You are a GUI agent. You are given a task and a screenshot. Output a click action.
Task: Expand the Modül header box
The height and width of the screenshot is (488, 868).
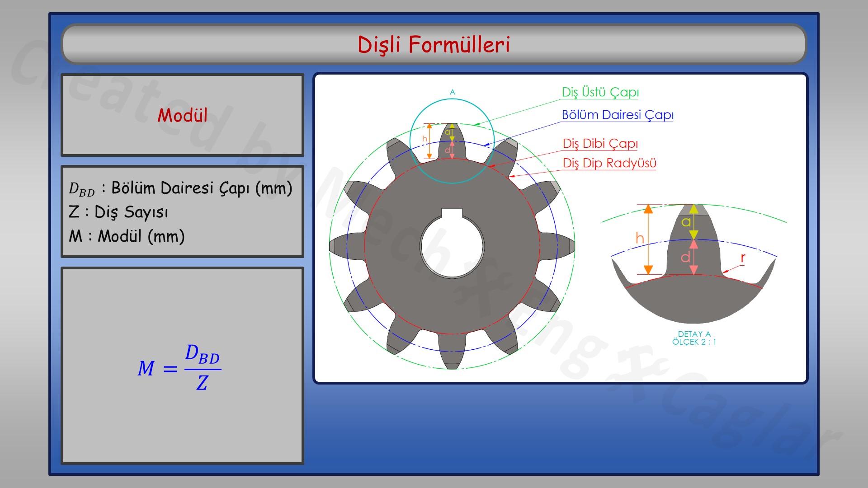coord(182,115)
